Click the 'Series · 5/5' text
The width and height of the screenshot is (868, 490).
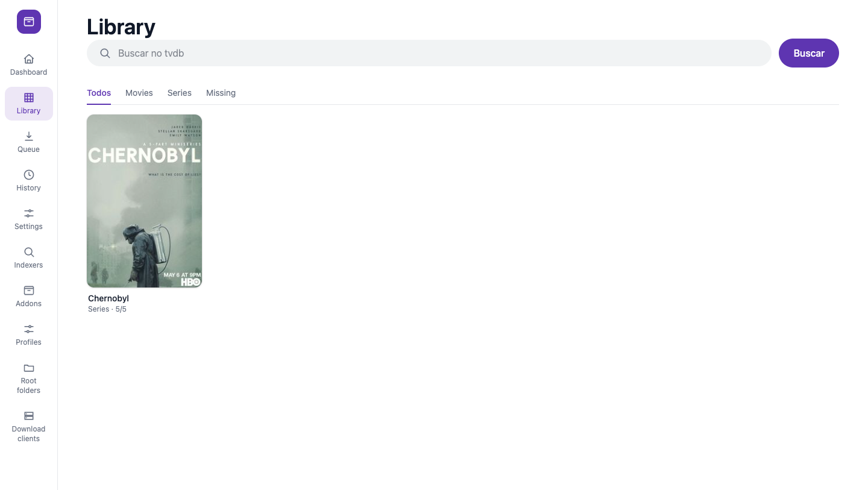point(107,309)
